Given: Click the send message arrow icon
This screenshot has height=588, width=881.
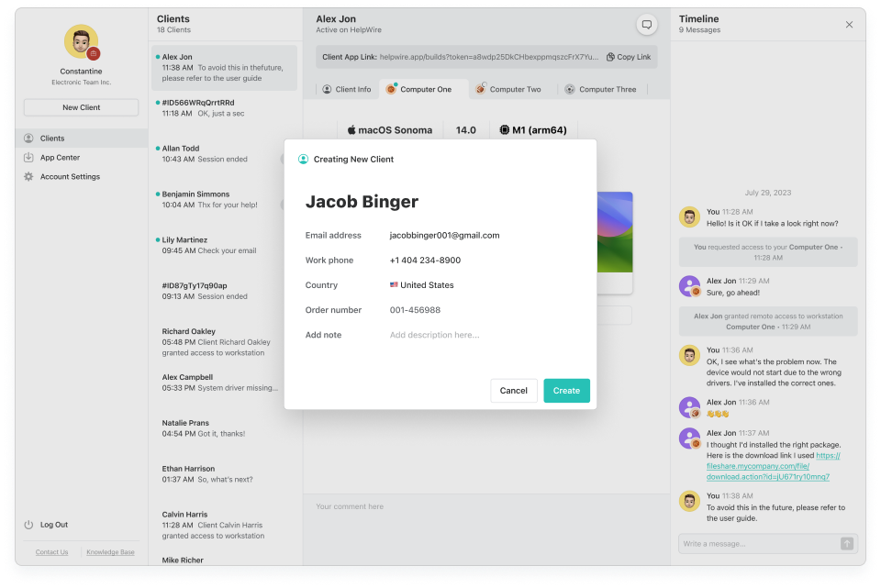Looking at the screenshot, I should pyautogui.click(x=847, y=544).
